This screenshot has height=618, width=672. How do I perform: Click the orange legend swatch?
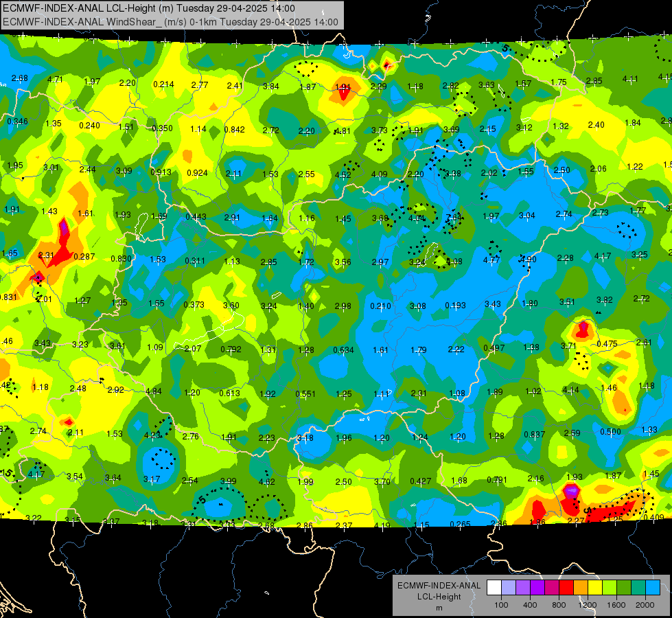click(x=581, y=588)
